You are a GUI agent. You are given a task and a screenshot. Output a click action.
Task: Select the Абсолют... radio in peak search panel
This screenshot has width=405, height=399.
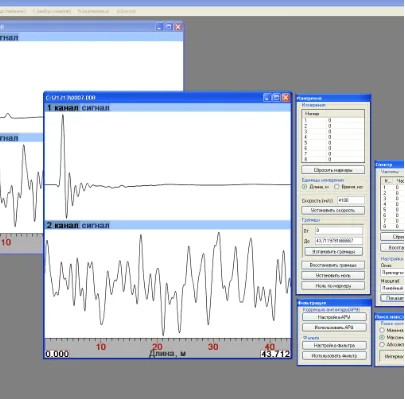(x=382, y=345)
